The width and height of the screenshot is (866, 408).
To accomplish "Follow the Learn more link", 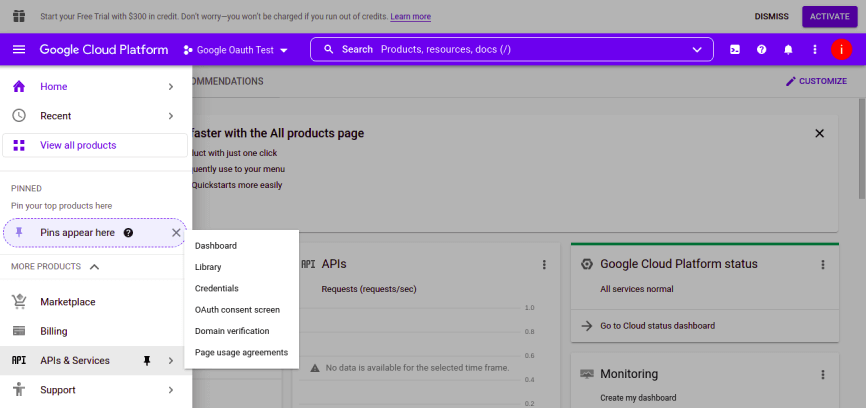I will (410, 17).
